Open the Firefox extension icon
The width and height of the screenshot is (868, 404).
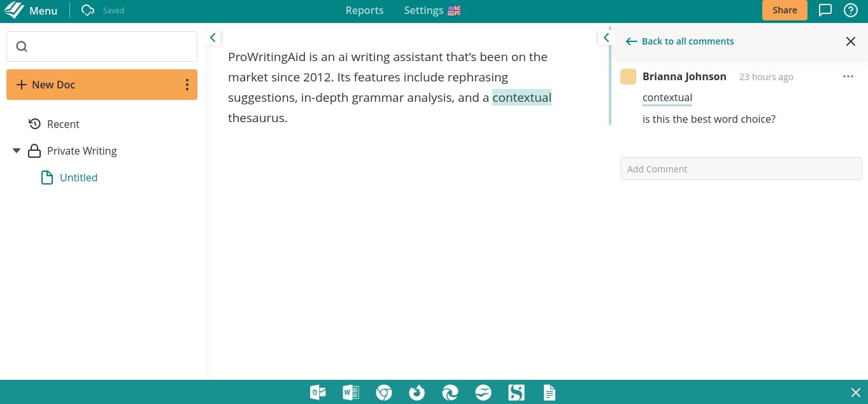(417, 393)
